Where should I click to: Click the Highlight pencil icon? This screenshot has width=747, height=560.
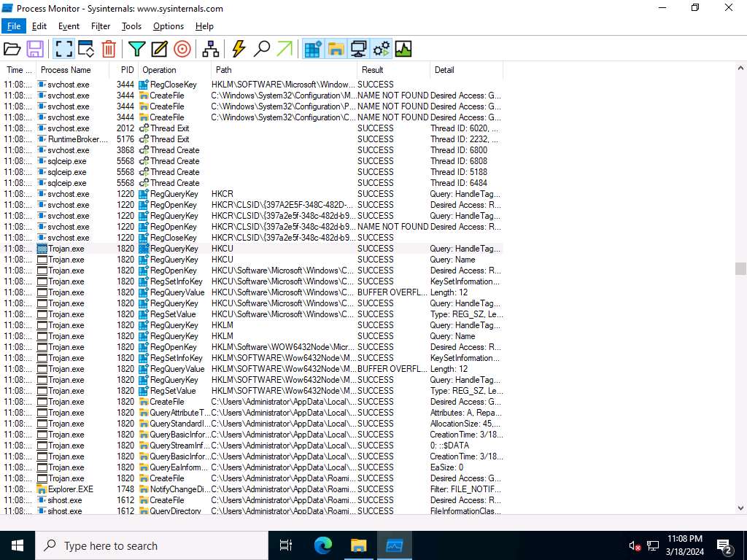tap(159, 49)
